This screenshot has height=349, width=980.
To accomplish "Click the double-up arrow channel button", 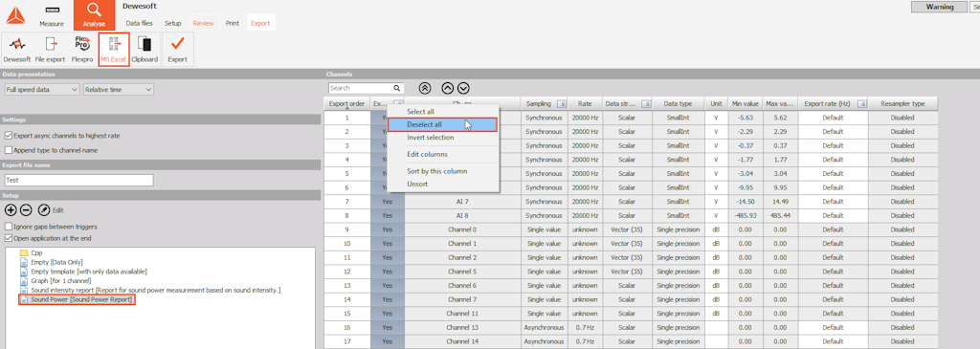I will (424, 88).
